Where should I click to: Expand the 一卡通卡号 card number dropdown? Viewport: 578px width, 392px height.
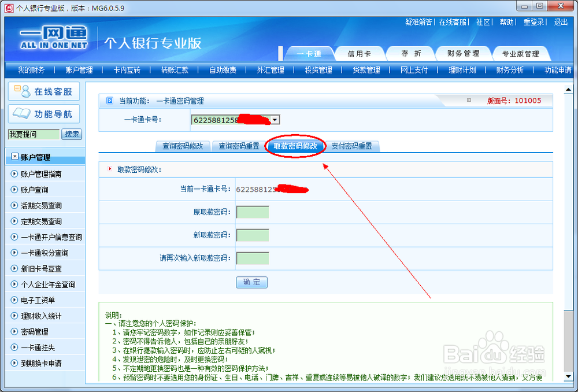click(276, 120)
